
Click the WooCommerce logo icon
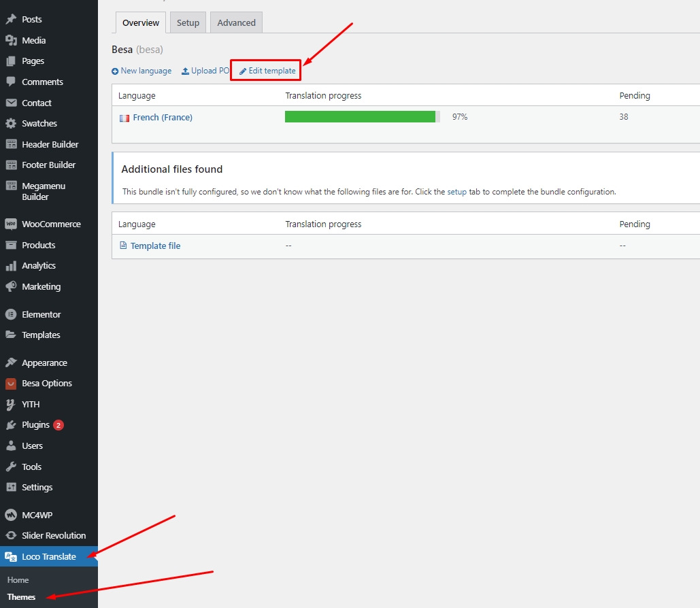tap(11, 224)
